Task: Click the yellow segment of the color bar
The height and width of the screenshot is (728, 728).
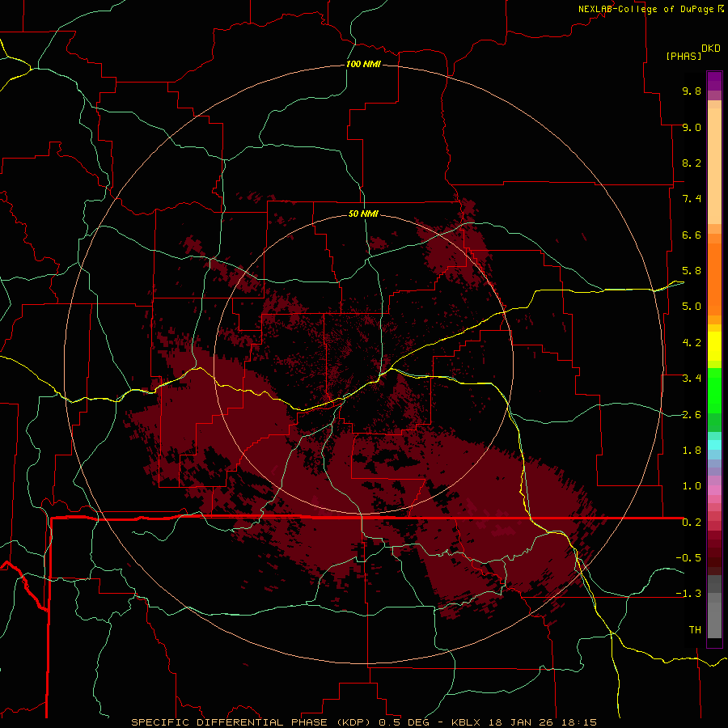Action: [714, 346]
